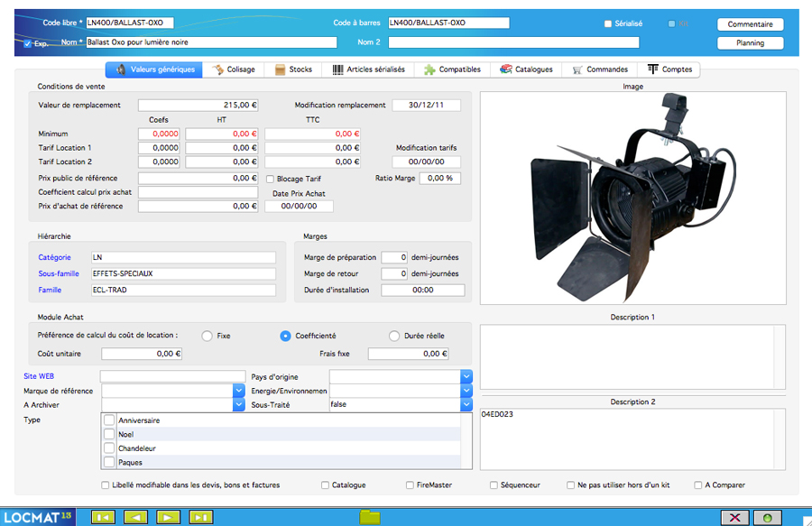Click the Famille link
This screenshot has width=812, height=526.
click(x=50, y=290)
